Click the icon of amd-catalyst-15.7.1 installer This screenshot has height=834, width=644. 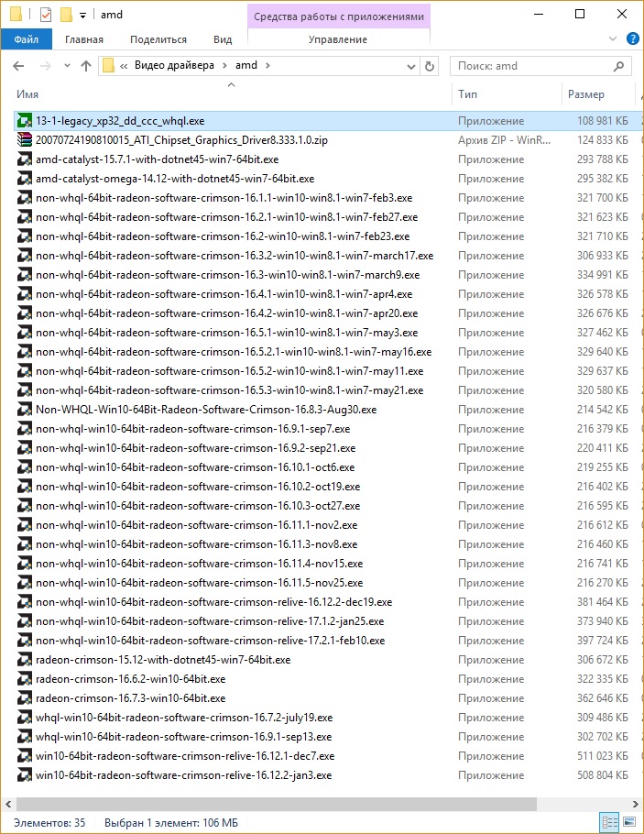(x=25, y=159)
